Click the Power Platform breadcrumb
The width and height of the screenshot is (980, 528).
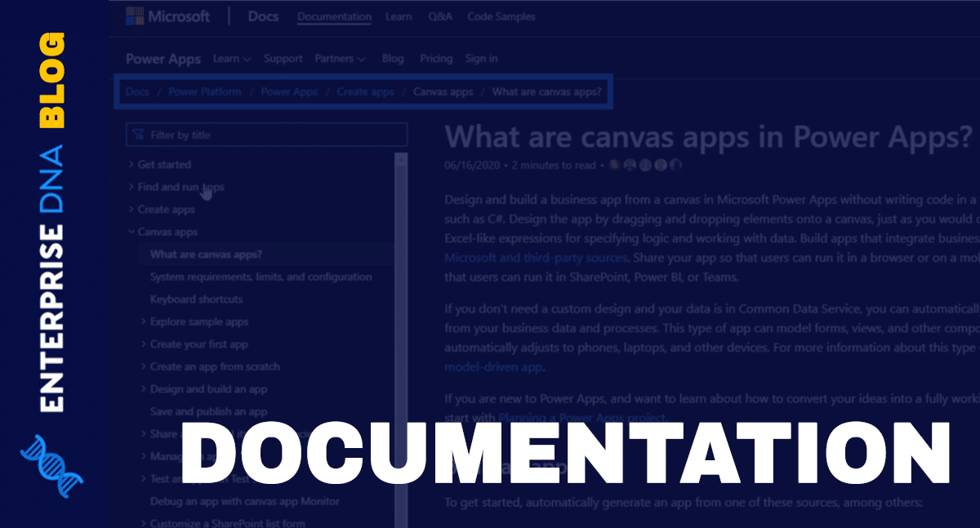[x=205, y=91]
